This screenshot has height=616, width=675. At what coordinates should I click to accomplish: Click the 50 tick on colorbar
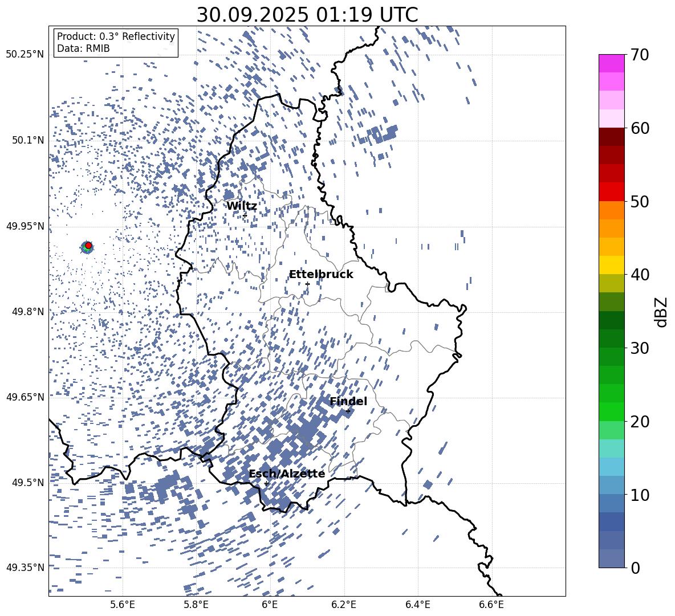coord(640,201)
